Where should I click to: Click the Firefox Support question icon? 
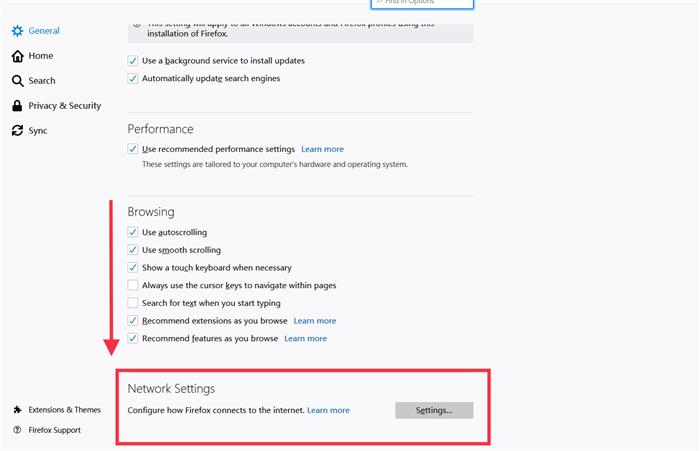(17, 430)
